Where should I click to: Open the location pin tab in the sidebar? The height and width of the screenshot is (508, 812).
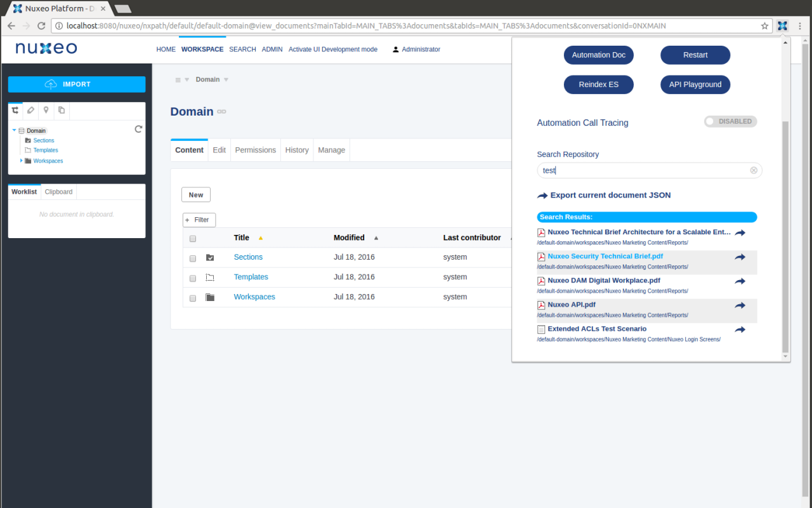46,110
